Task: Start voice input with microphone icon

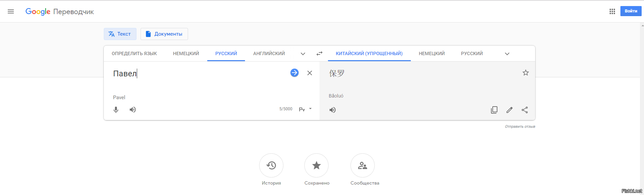Action: 116,110
